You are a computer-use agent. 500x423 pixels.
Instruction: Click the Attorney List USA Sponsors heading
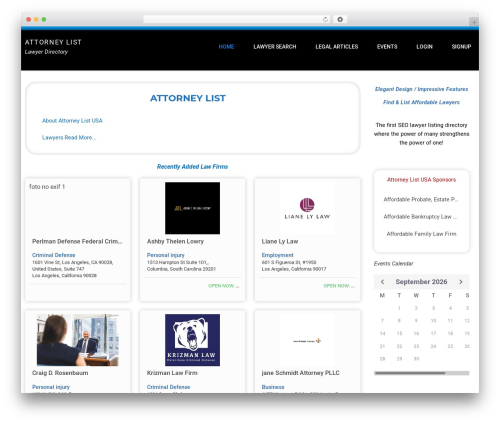click(421, 180)
